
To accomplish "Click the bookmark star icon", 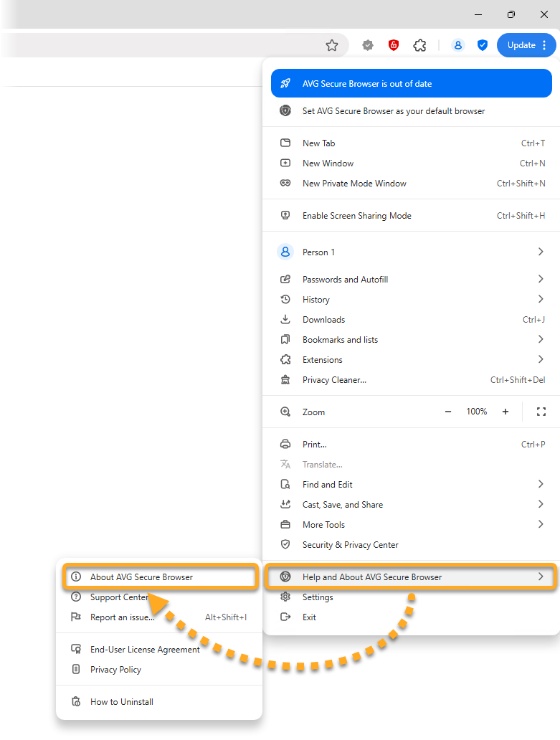I will click(x=331, y=45).
